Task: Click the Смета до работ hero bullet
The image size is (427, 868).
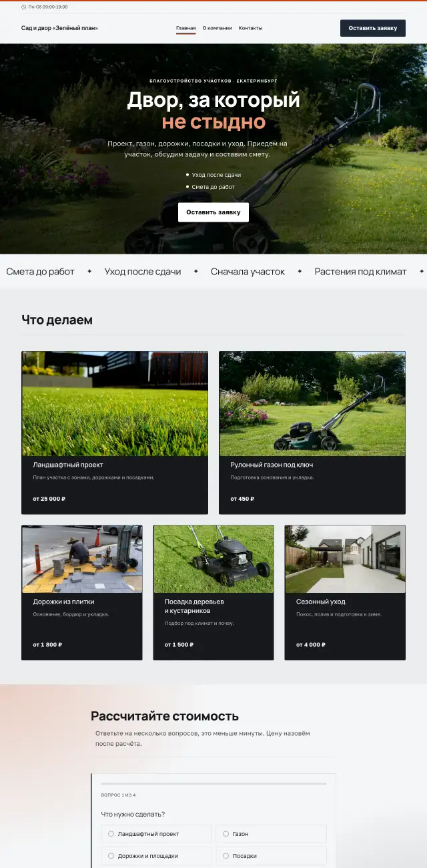Action: click(x=213, y=187)
